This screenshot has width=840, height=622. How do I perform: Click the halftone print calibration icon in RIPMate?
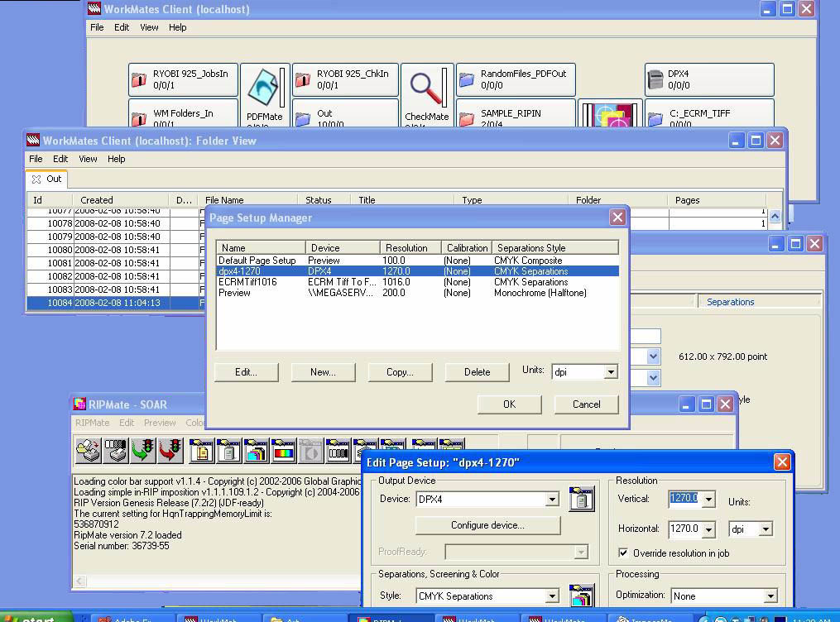pyautogui.click(x=116, y=450)
